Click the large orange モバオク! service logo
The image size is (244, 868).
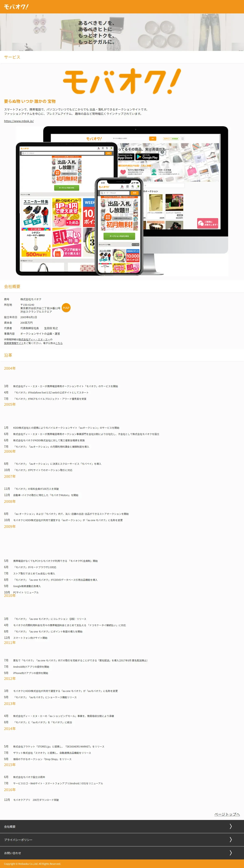[x=122, y=81]
